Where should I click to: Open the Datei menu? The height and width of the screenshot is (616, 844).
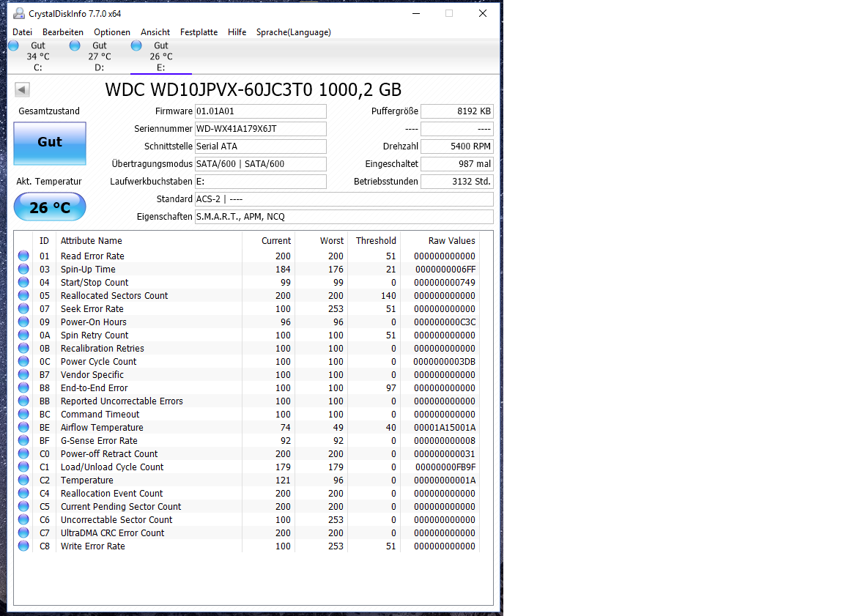[23, 32]
